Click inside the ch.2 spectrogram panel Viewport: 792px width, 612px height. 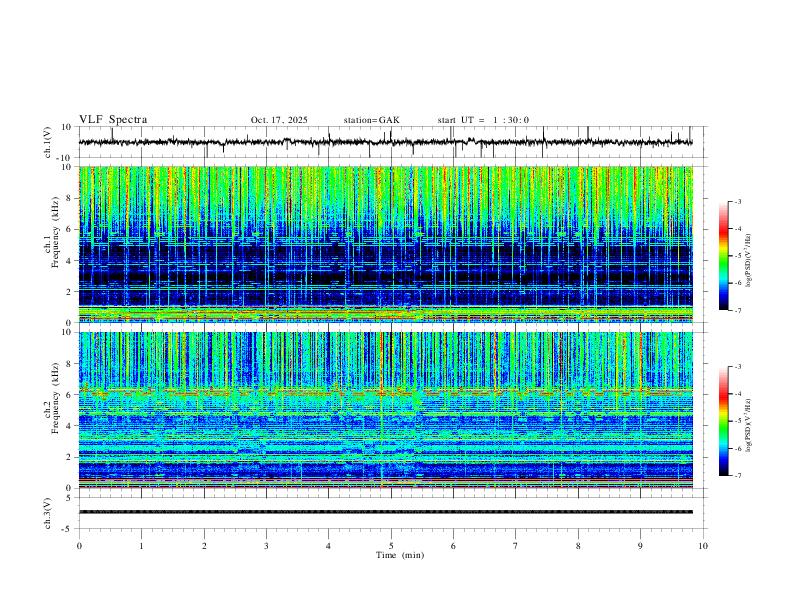tap(386, 410)
